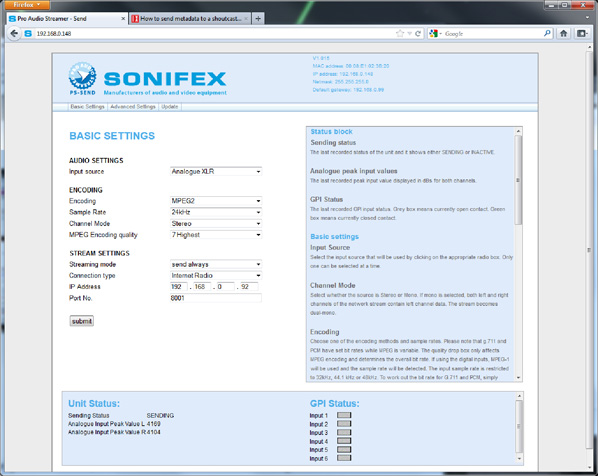This screenshot has width=598, height=476.
Task: Bookmark this page with the star icon
Action: 400,34
